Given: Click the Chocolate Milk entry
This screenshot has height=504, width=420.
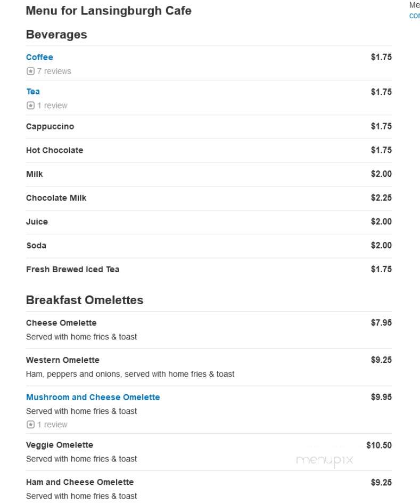Looking at the screenshot, I should (56, 198).
